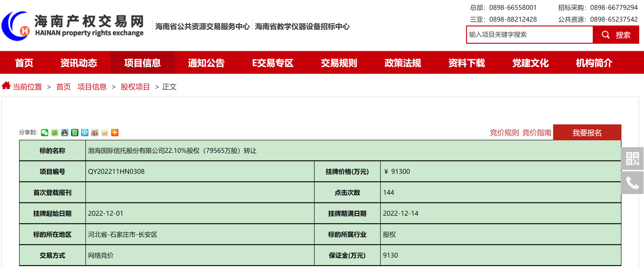Click the red home icon in breadcrumb
This screenshot has width=644, height=269.
(6, 86)
